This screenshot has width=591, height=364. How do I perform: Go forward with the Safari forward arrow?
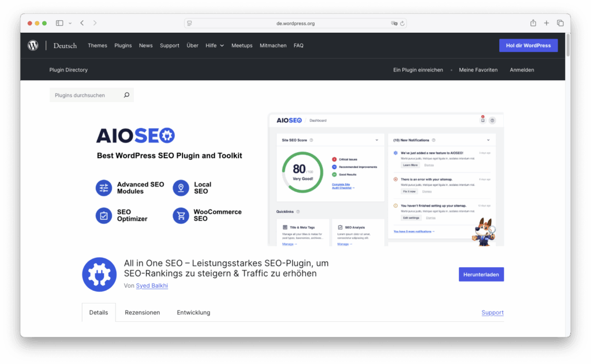95,23
